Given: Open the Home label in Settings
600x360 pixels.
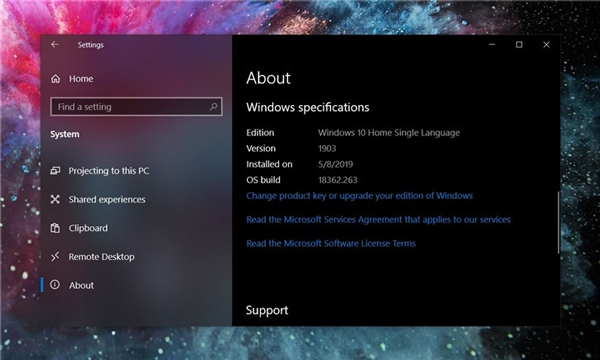Looking at the screenshot, I should coord(81,79).
